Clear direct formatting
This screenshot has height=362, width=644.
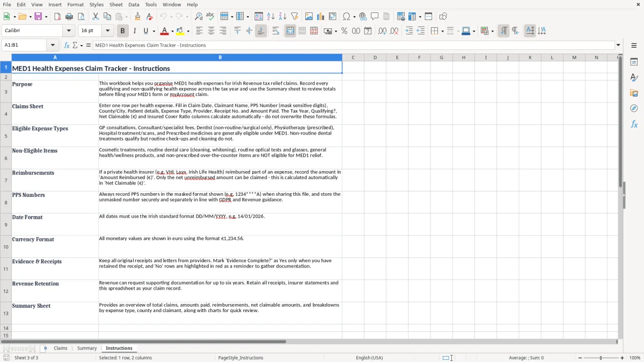coord(149,17)
